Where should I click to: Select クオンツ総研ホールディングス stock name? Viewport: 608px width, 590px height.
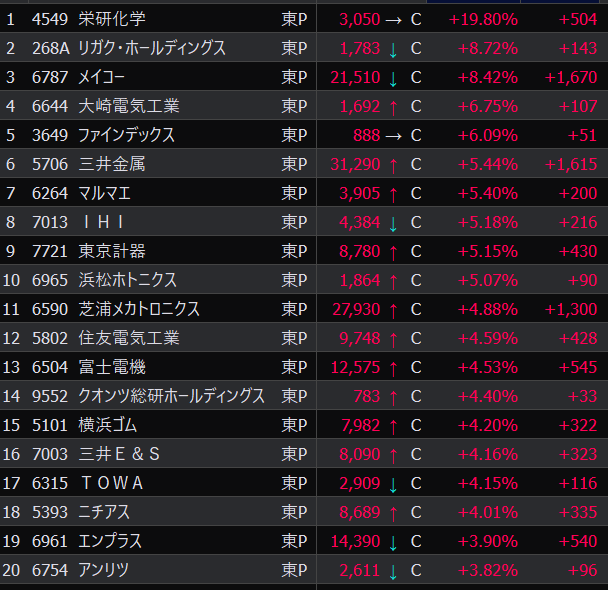coord(171,397)
